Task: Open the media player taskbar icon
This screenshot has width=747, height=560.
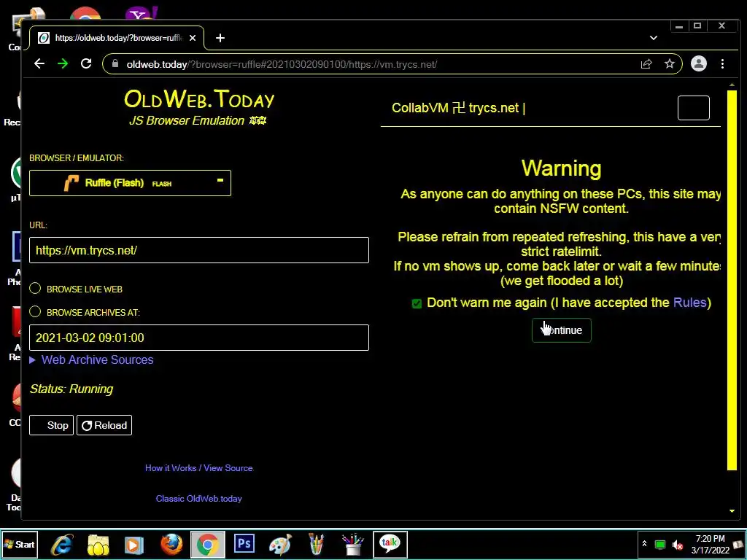Action: point(134,544)
